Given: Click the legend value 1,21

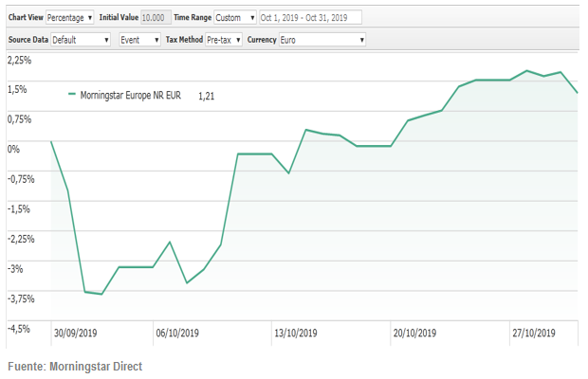Looking at the screenshot, I should click(x=206, y=96).
